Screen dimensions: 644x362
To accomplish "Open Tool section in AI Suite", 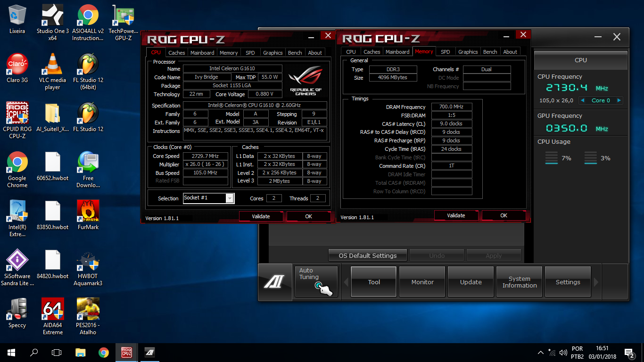I will [374, 282].
